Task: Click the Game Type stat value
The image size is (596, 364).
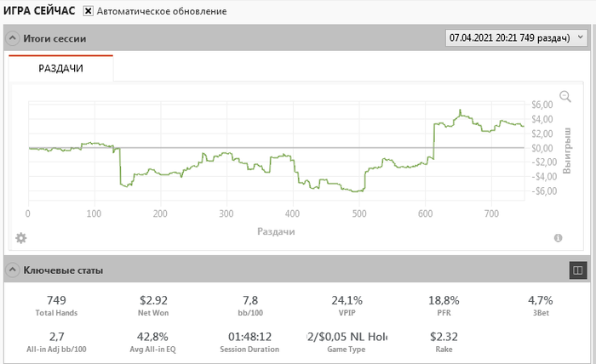Action: pyautogui.click(x=346, y=336)
